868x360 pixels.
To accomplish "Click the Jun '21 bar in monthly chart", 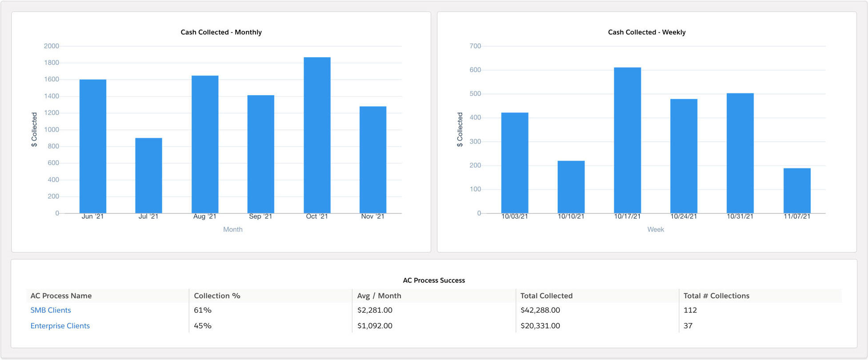I will point(93,146).
